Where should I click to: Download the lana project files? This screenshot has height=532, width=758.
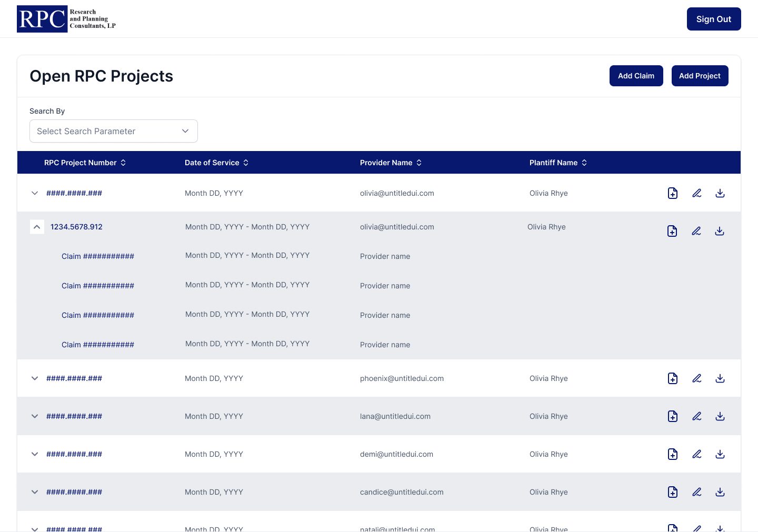720,416
